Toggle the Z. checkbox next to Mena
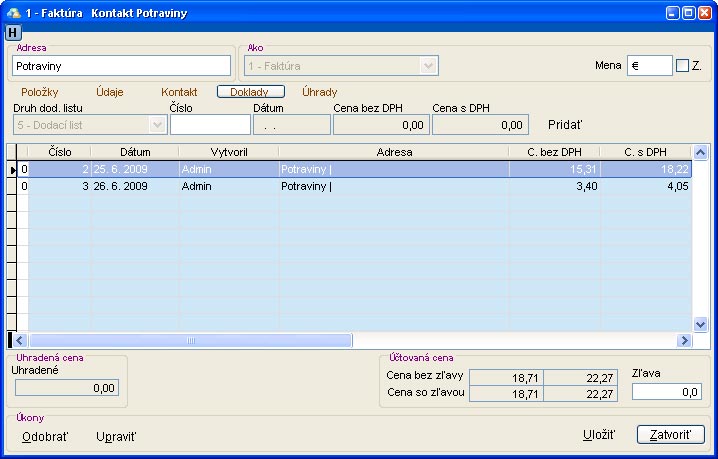718x459 pixels. pyautogui.click(x=682, y=66)
